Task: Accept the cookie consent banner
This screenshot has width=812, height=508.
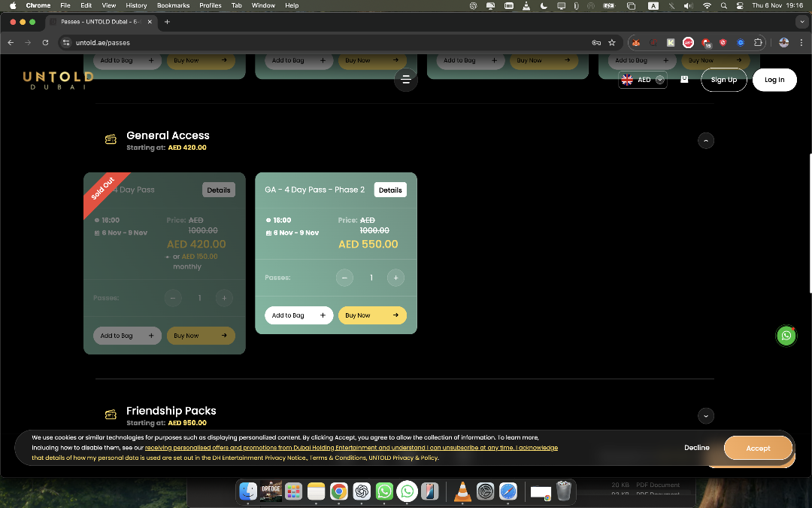Action: 758,448
